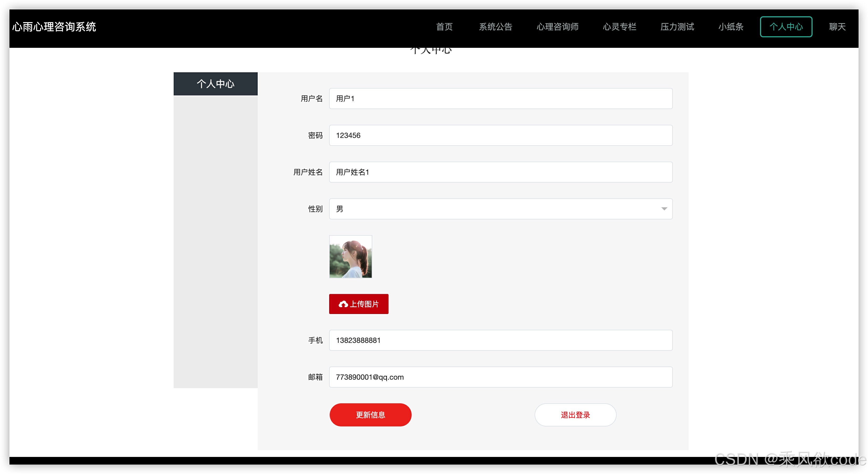Screen dimensions: 868x474
Task: Click the user avatar thumbnail
Action: click(350, 257)
